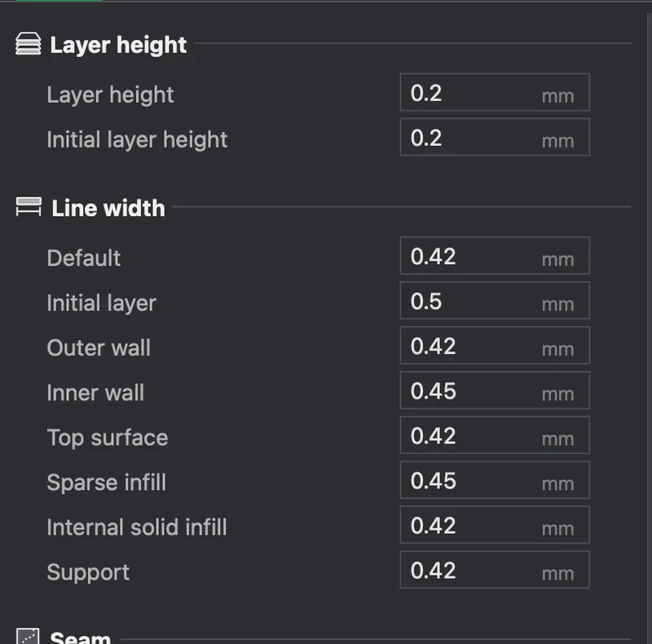Select the Line width section heading
Screen dimensions: 652x644
108,208
